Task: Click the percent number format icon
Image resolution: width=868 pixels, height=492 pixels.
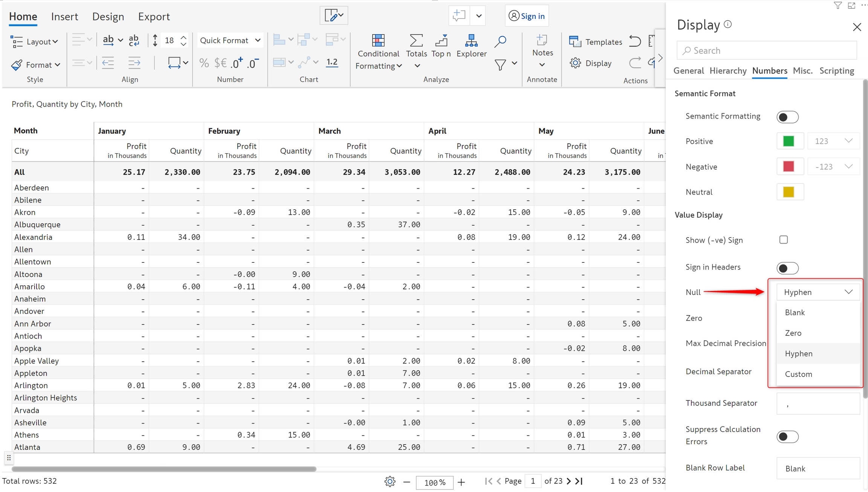Action: 204,63
